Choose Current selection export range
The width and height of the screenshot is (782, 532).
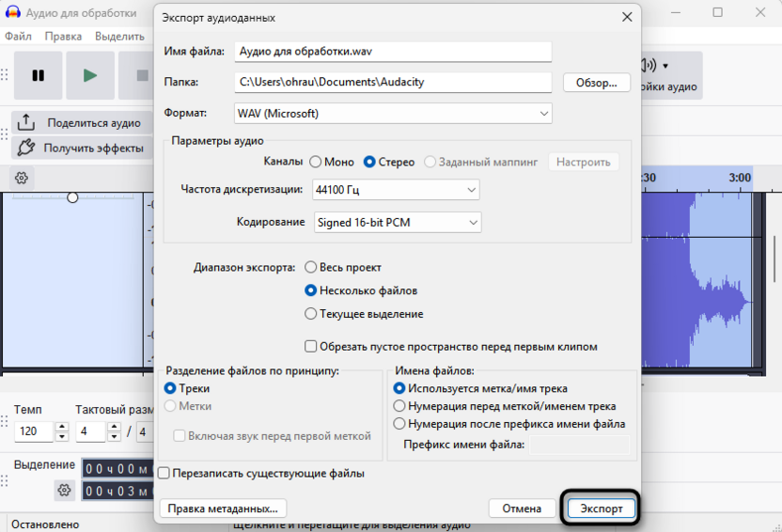(x=311, y=314)
